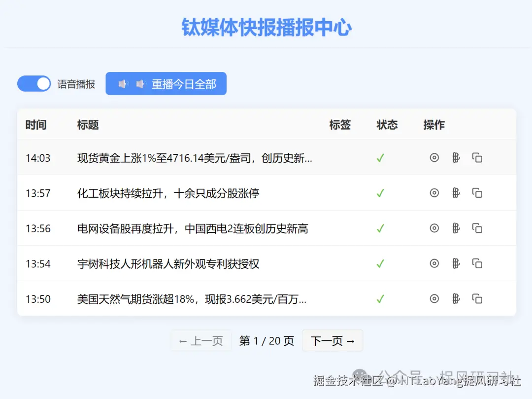532x399 pixels.
Task: Click the 重播今日全部 replay button
Action: coord(166,83)
